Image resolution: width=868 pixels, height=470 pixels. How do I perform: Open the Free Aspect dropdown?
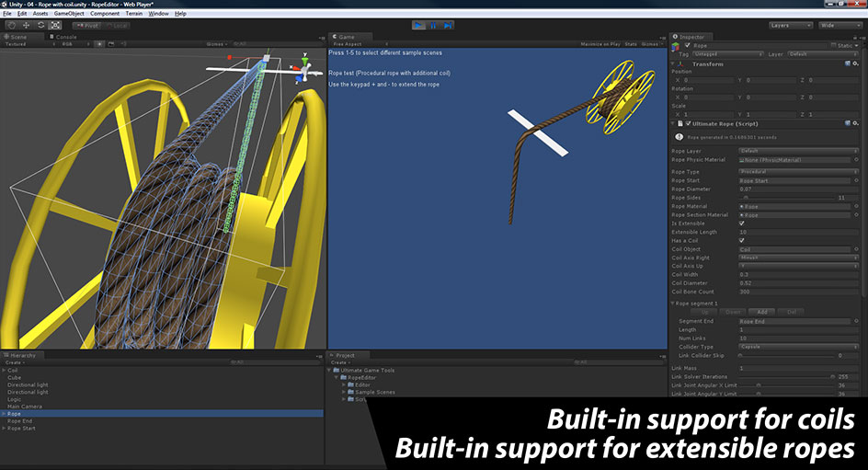[x=360, y=44]
